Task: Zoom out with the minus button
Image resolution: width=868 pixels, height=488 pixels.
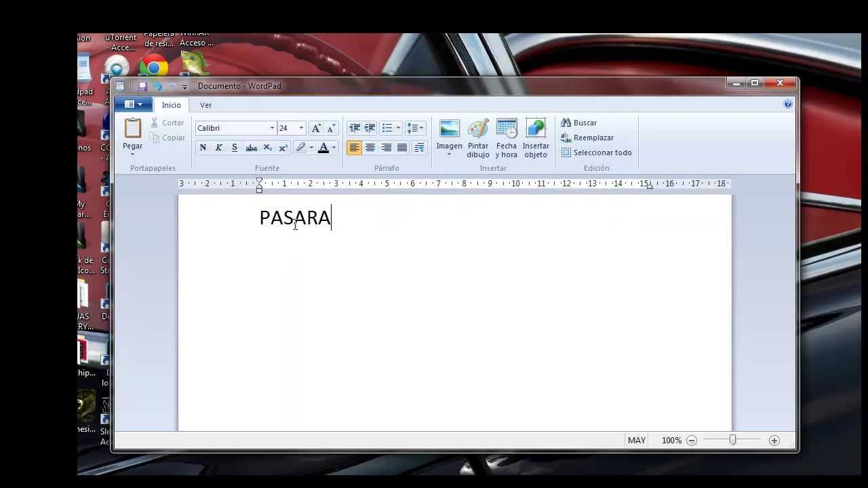Action: point(692,441)
